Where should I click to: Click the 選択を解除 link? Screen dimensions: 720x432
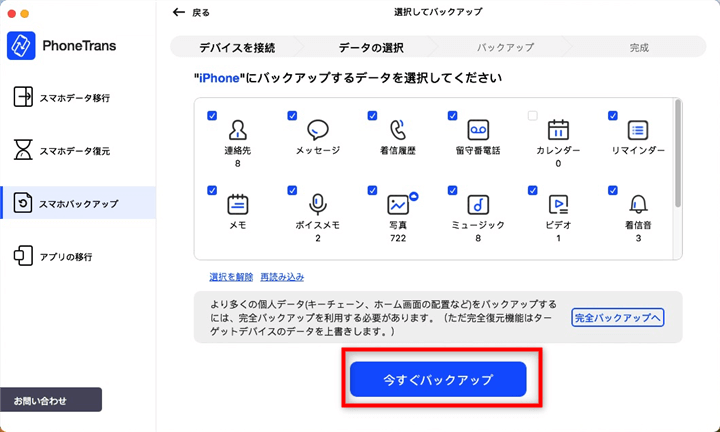click(231, 277)
